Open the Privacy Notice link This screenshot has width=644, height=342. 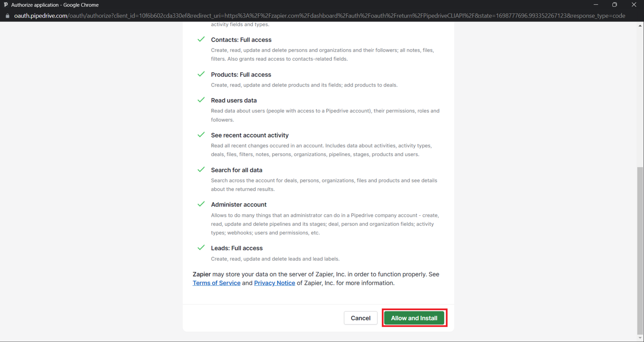[x=275, y=283]
